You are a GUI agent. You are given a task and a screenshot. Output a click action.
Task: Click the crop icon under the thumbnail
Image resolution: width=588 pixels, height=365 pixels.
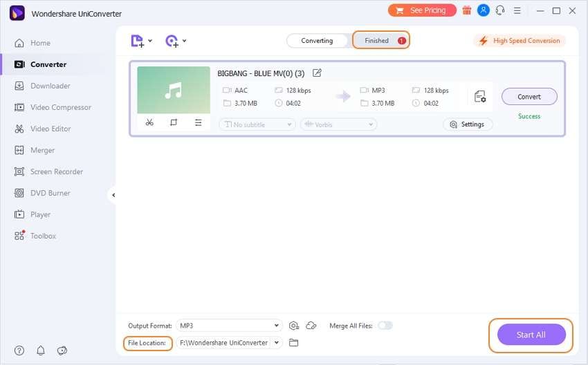[174, 122]
